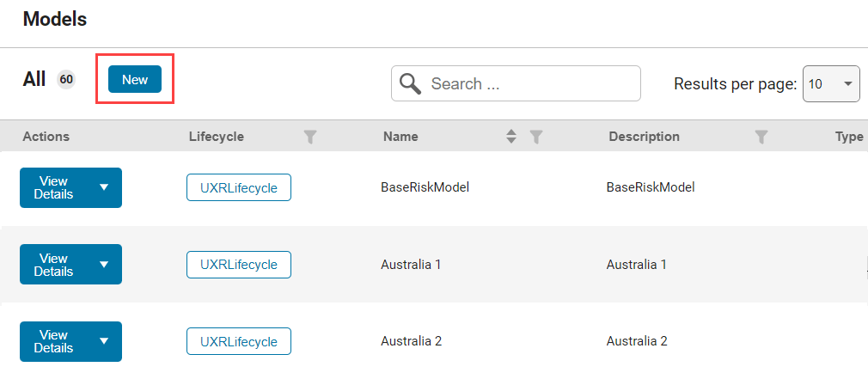868x379 pixels.
Task: Toggle sort arrows on the Name column
Action: (511, 137)
